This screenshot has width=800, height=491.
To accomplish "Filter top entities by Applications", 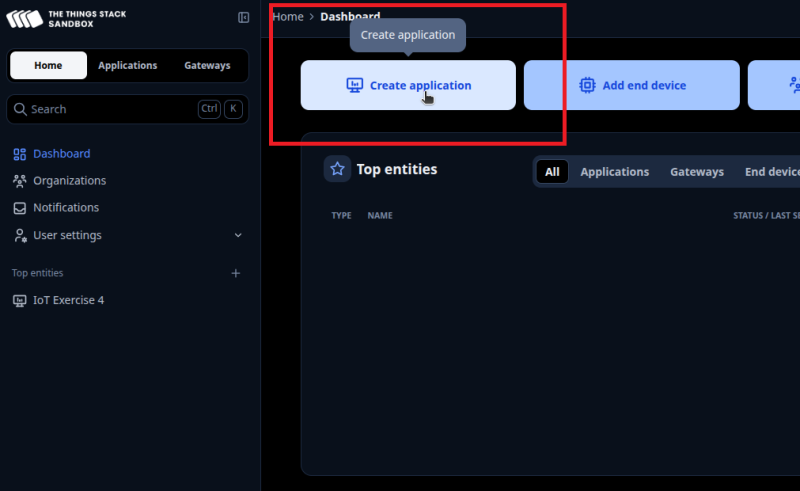I will pyautogui.click(x=615, y=172).
